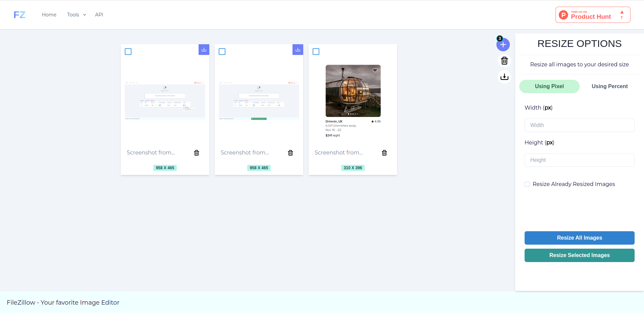Delete the Drimnin UK image
Screen dimensions: 644x313
coord(384,153)
